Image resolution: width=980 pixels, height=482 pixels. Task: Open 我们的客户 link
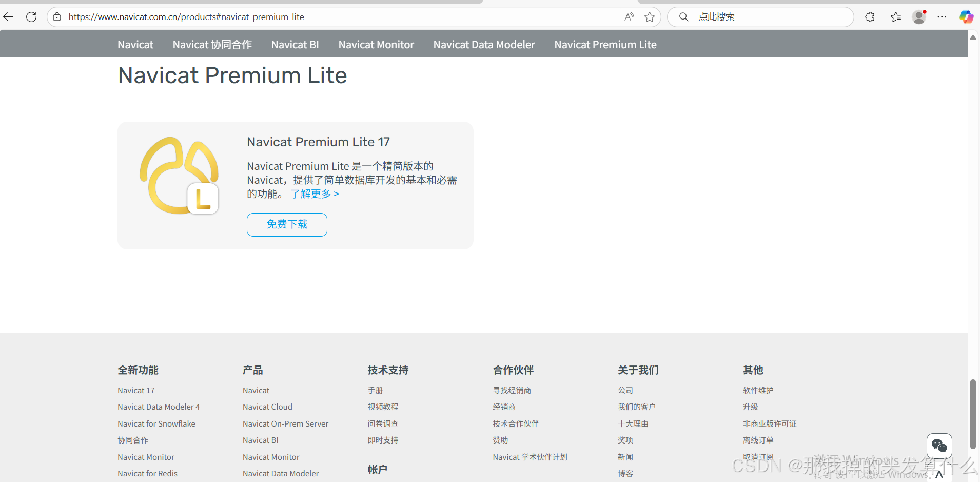[637, 407]
